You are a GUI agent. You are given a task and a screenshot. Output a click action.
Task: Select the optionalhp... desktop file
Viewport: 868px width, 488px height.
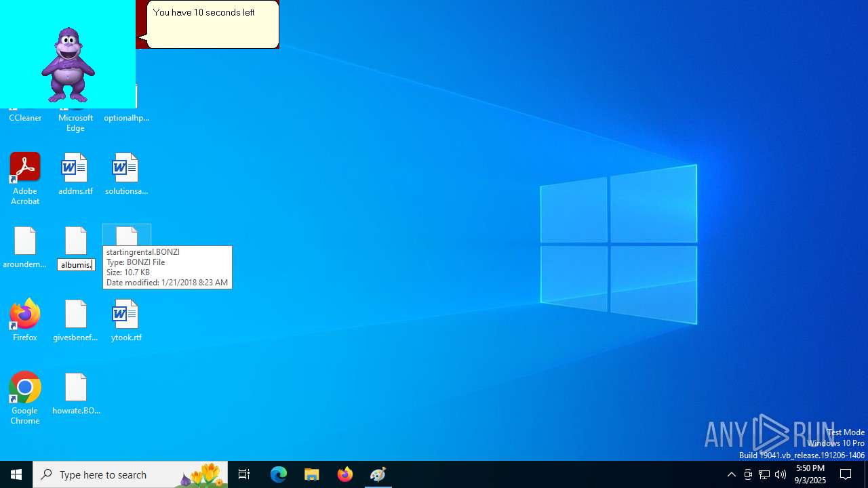click(x=126, y=117)
